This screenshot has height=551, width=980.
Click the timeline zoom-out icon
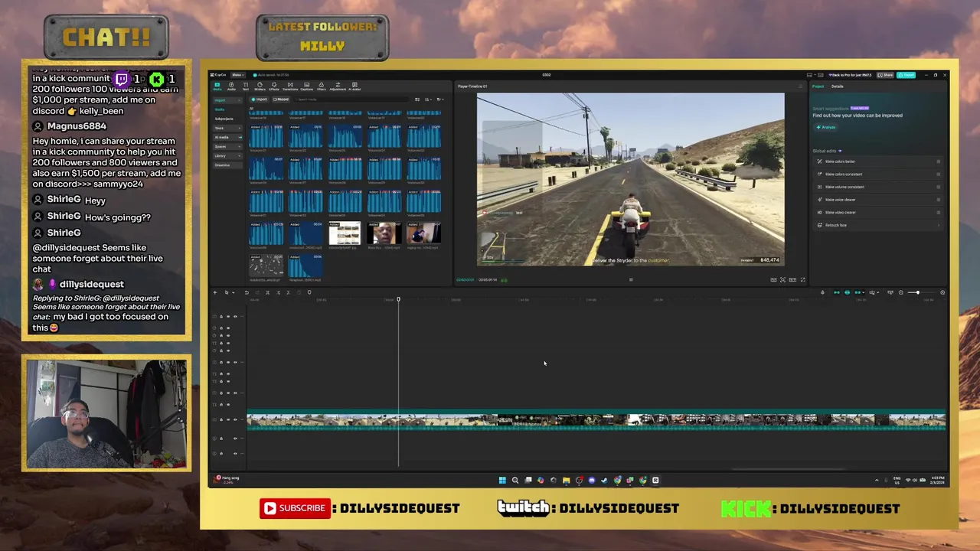click(901, 292)
